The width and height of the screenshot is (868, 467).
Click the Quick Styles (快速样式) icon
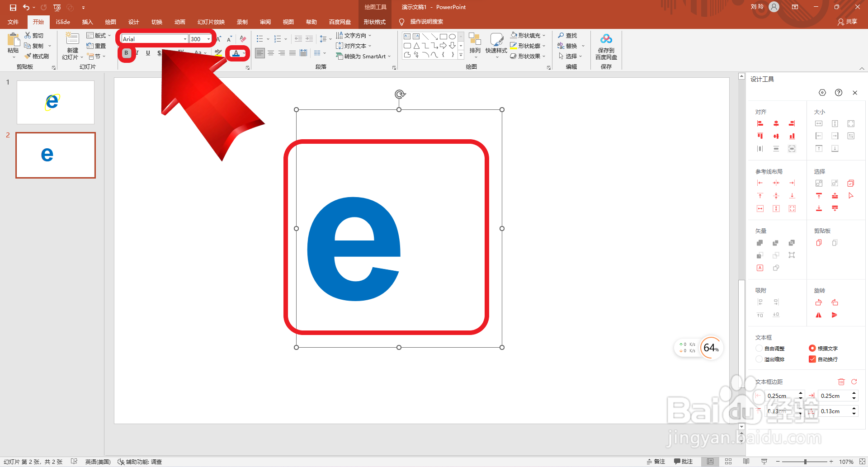click(x=496, y=39)
